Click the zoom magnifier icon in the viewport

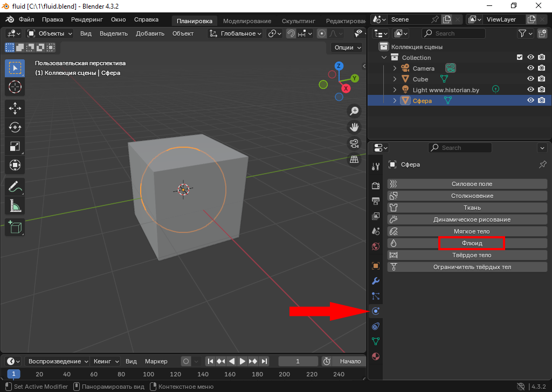coord(354,111)
